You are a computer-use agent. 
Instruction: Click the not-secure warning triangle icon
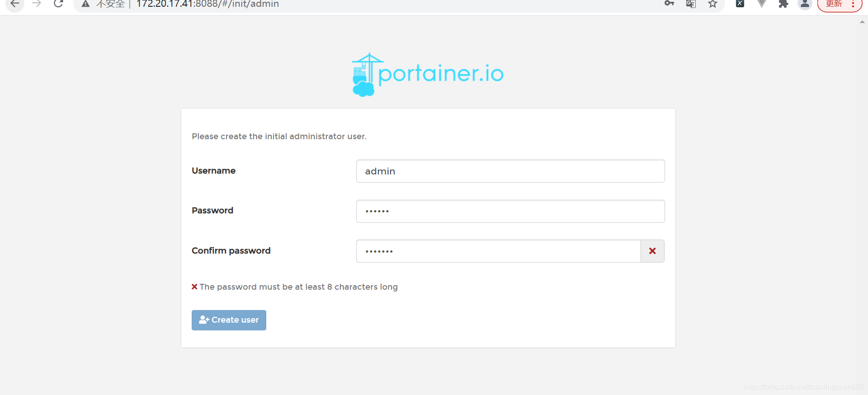(x=85, y=4)
